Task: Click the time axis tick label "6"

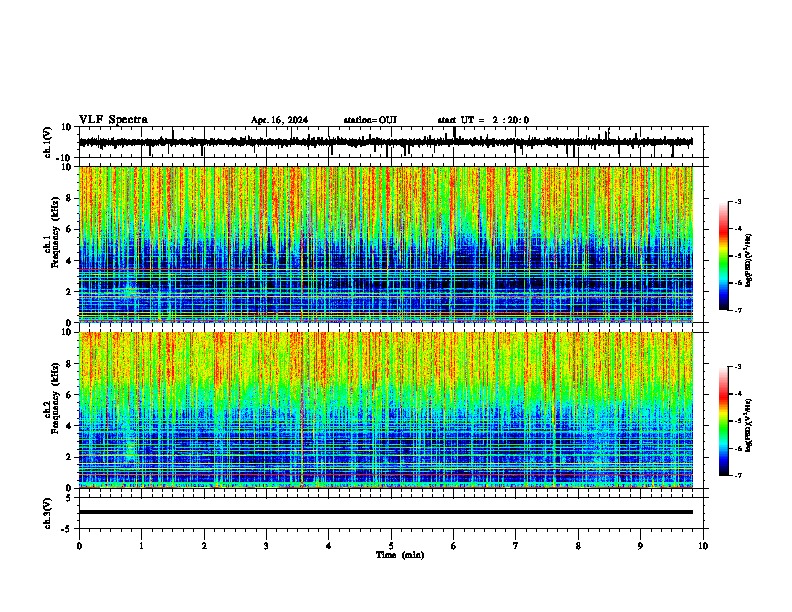Action: (x=453, y=546)
